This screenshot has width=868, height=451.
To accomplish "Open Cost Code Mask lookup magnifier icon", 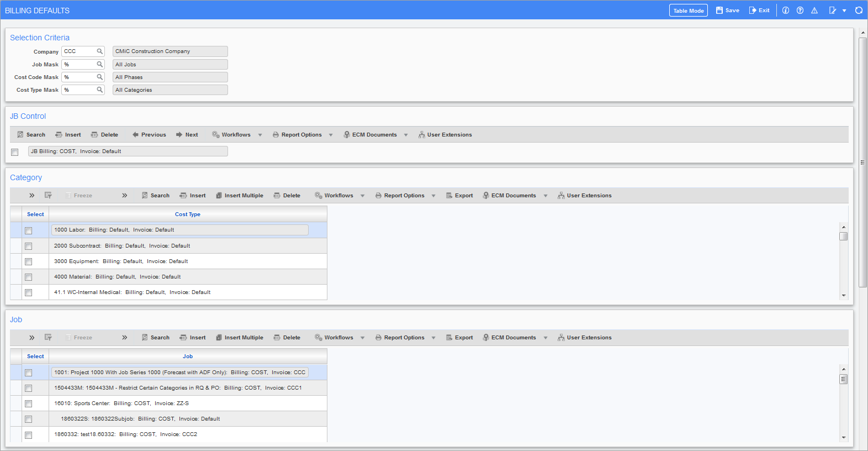I will coord(100,77).
